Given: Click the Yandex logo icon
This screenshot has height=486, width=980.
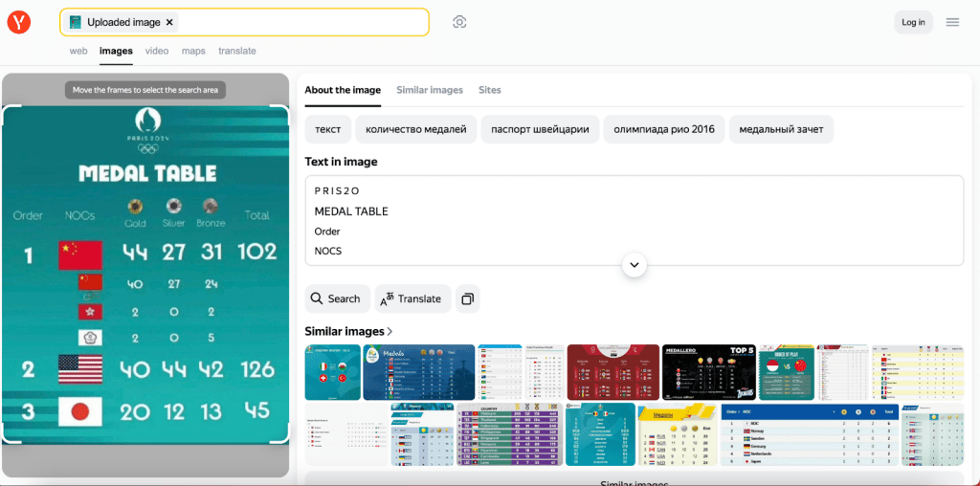Looking at the screenshot, I should pyautogui.click(x=19, y=22).
